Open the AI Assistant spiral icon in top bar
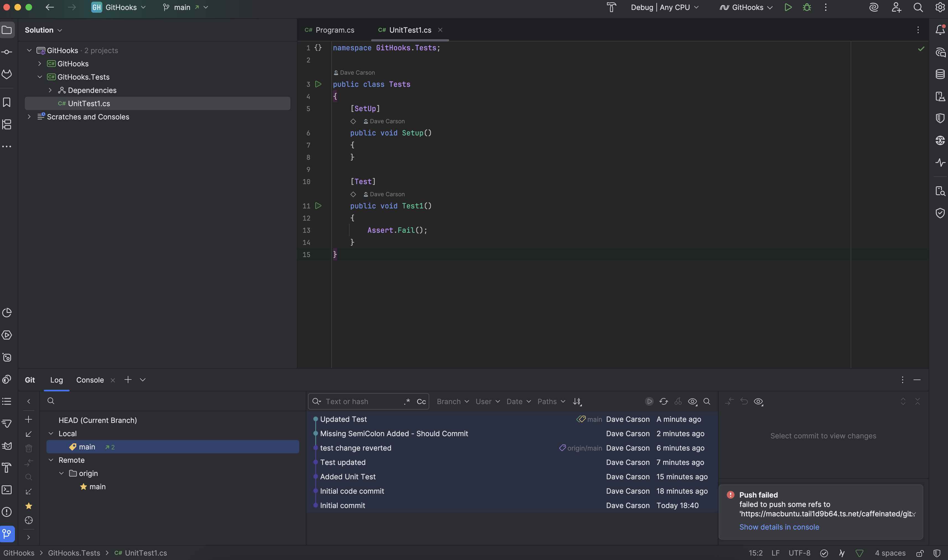The image size is (948, 560). click(x=874, y=7)
